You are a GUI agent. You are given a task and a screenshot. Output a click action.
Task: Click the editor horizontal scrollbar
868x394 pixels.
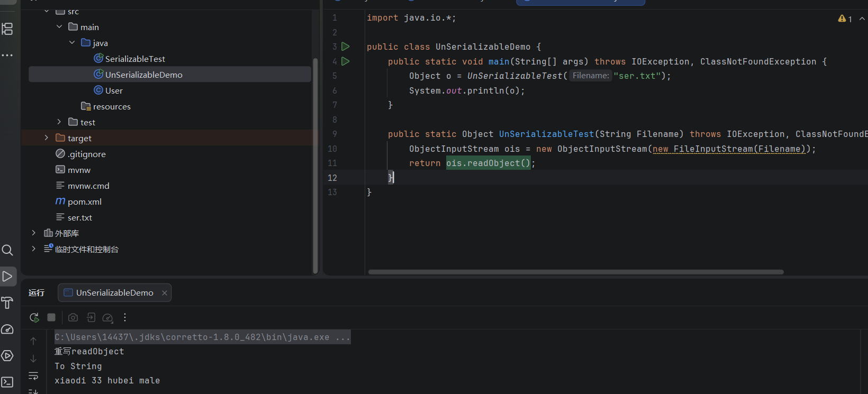(576, 272)
